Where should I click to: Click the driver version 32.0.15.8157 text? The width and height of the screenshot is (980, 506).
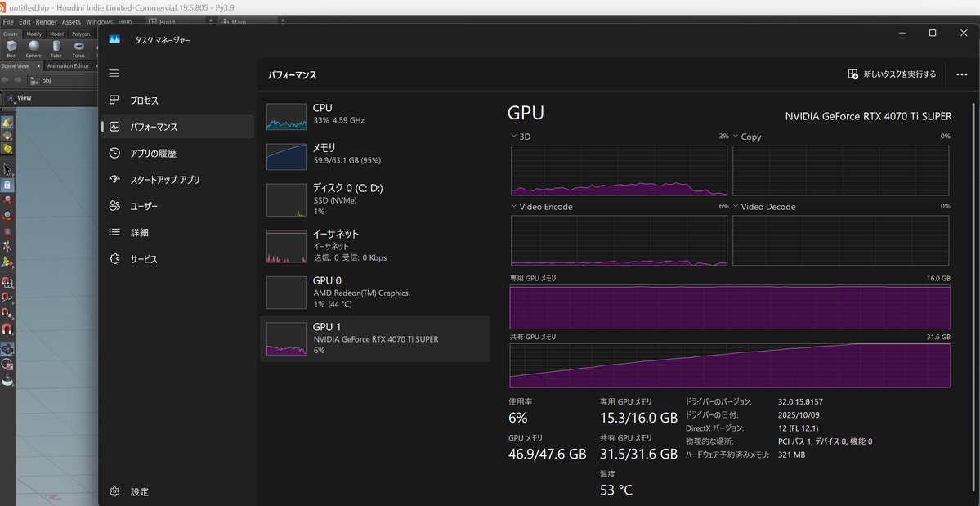[800, 401]
